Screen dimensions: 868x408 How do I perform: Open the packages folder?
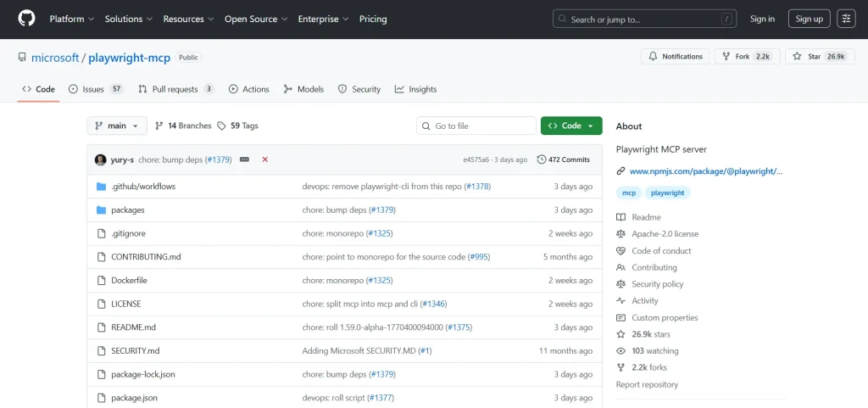click(128, 210)
